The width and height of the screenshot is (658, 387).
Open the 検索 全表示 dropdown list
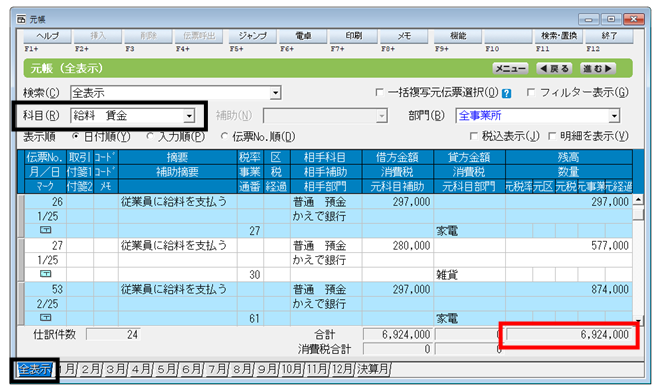(x=275, y=93)
